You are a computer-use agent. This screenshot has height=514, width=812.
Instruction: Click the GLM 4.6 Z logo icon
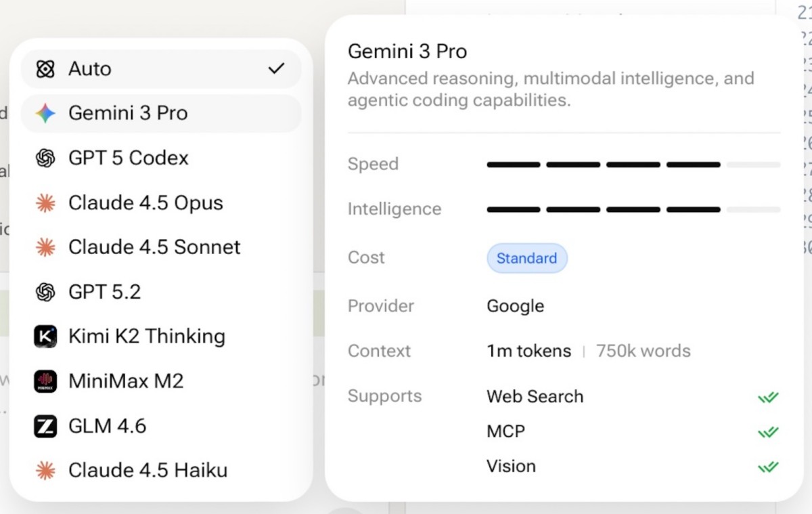click(x=45, y=426)
